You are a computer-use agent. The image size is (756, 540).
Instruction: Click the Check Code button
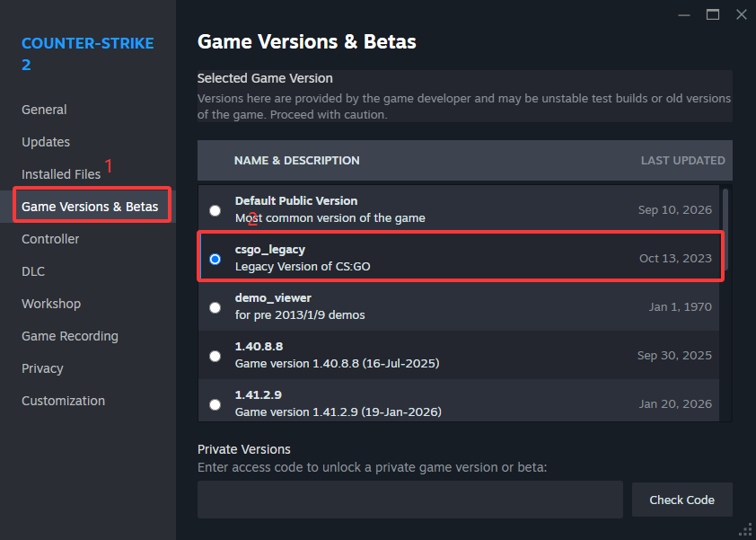point(681,500)
